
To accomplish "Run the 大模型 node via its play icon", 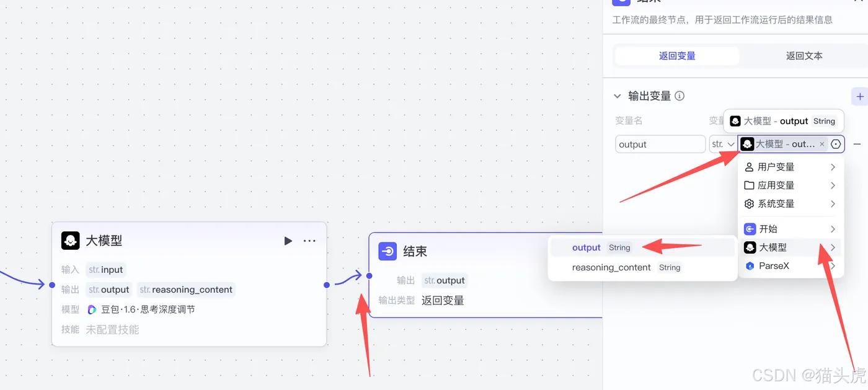I will [288, 241].
